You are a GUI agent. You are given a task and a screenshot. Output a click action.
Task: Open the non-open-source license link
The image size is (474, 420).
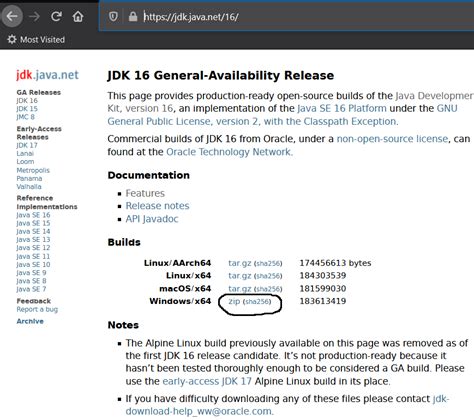[x=392, y=139]
